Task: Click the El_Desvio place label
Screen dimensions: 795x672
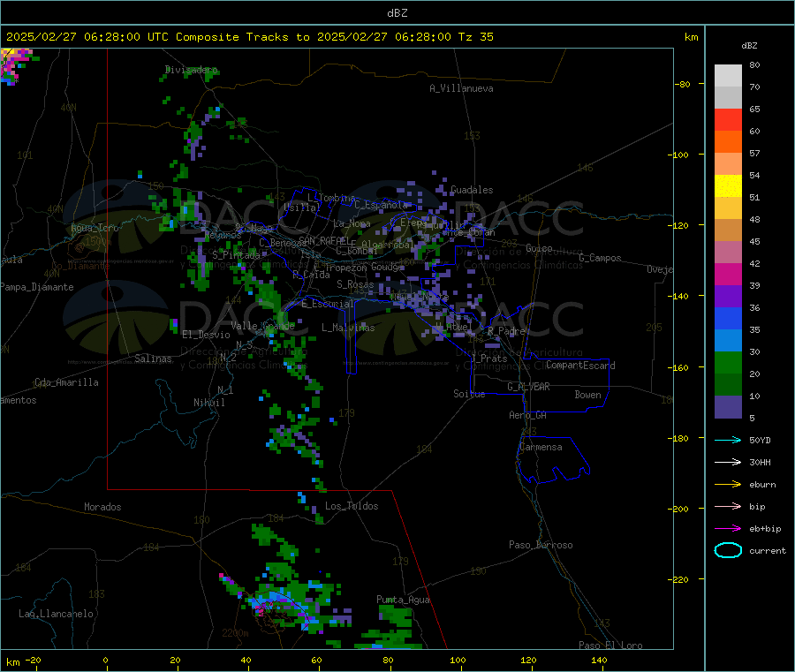Action: click(x=206, y=335)
